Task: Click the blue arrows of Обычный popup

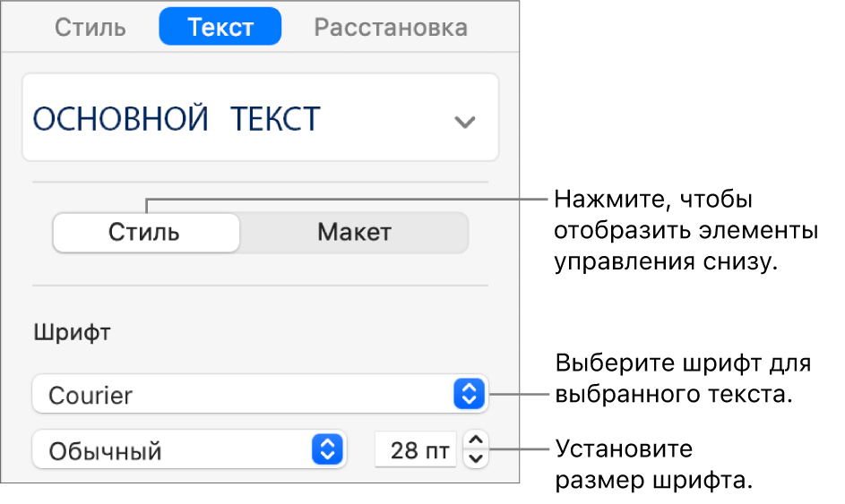Action: [x=327, y=449]
